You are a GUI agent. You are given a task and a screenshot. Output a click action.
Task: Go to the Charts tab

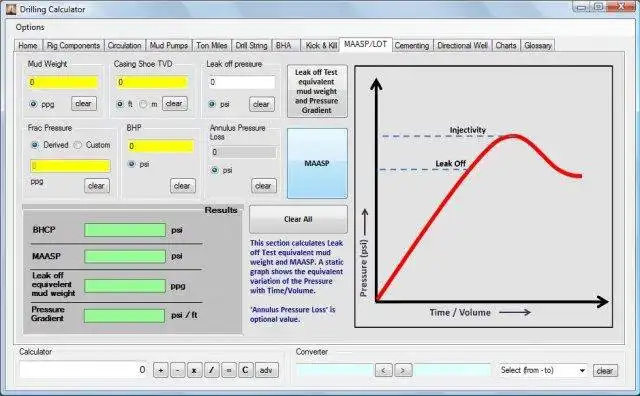[x=506, y=45]
